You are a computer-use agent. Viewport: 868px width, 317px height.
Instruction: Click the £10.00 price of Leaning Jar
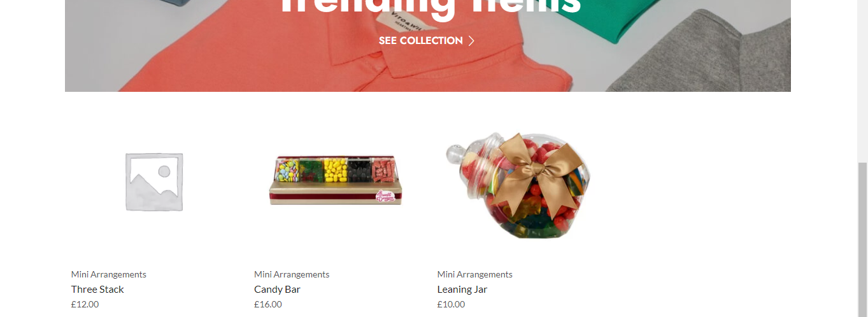pos(451,304)
